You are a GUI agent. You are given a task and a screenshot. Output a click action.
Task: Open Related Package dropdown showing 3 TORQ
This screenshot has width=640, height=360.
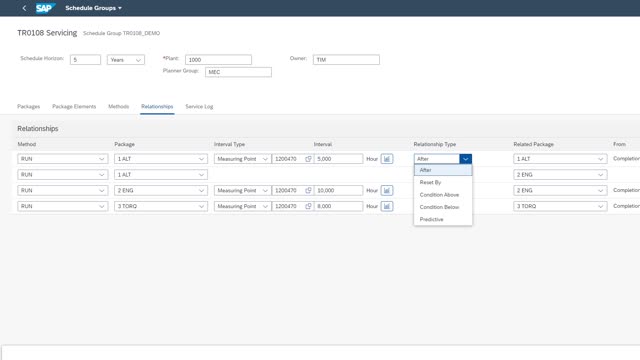560,206
